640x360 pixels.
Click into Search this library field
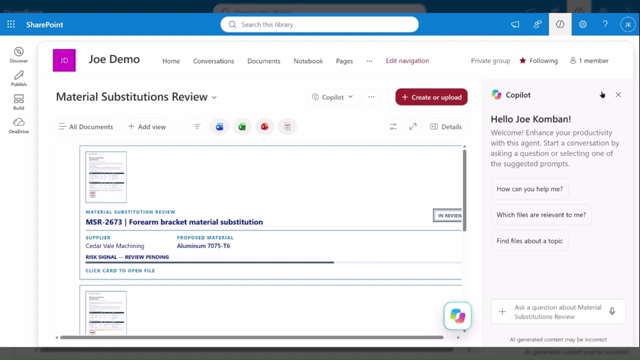click(x=320, y=24)
